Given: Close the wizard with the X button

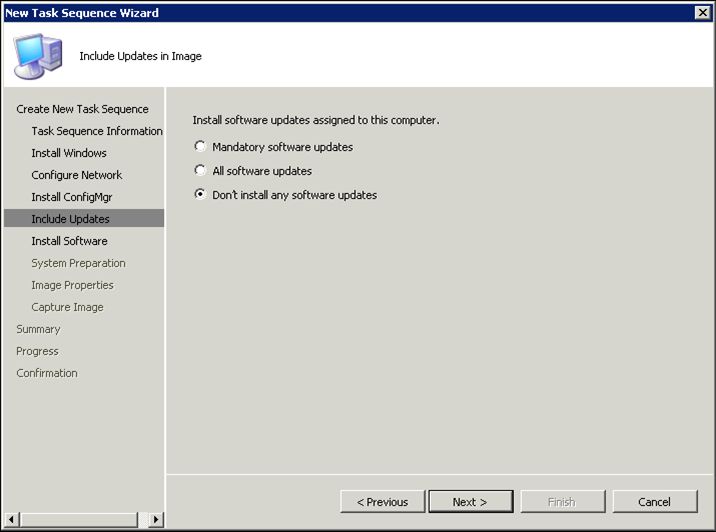Looking at the screenshot, I should click(703, 13).
